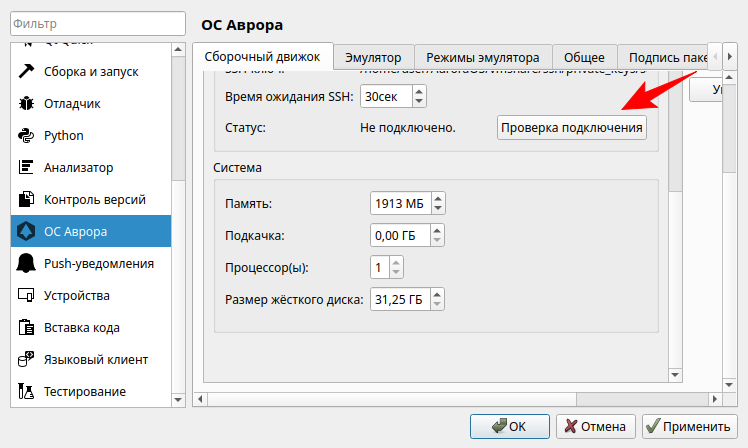The image size is (748, 448).
Task: Increase the Размер жёсткого диска value
Action: point(437,294)
